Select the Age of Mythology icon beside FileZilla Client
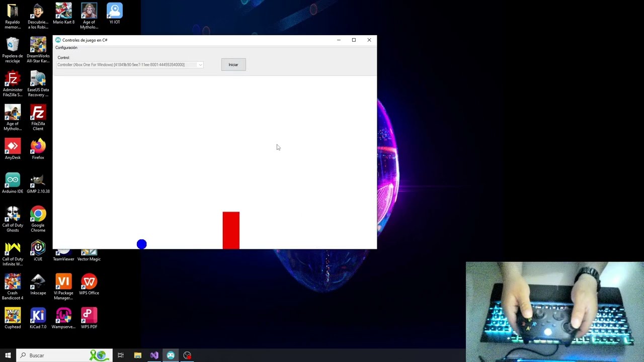The width and height of the screenshot is (644, 362). (x=13, y=118)
